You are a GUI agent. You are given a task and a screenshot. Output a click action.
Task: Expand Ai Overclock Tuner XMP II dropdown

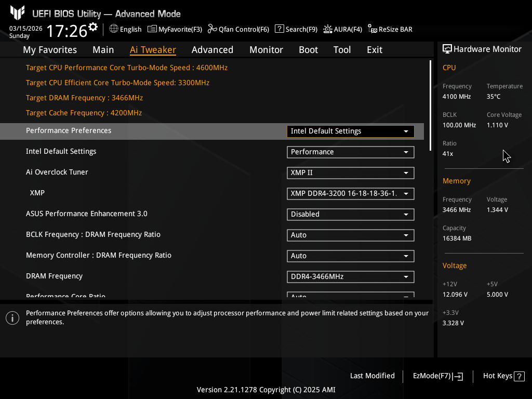351,172
